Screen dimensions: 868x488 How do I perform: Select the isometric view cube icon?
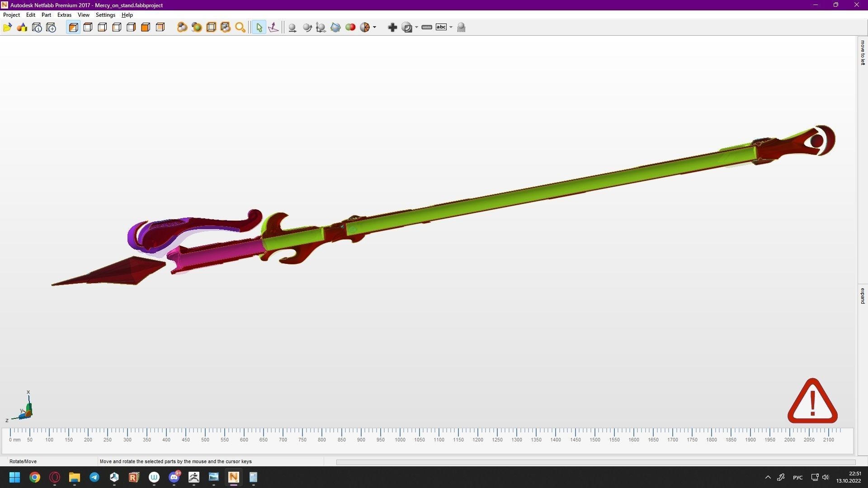click(x=73, y=28)
